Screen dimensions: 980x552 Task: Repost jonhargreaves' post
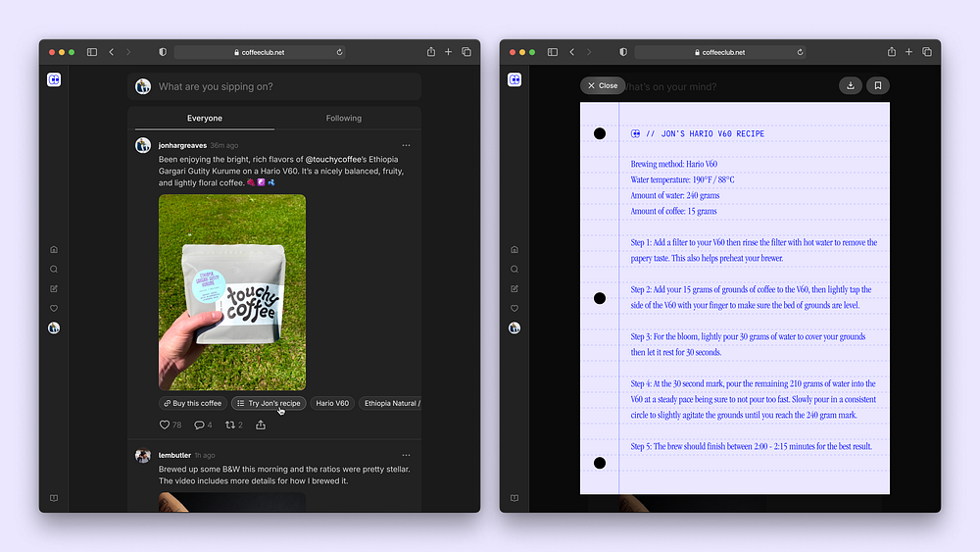coord(230,425)
